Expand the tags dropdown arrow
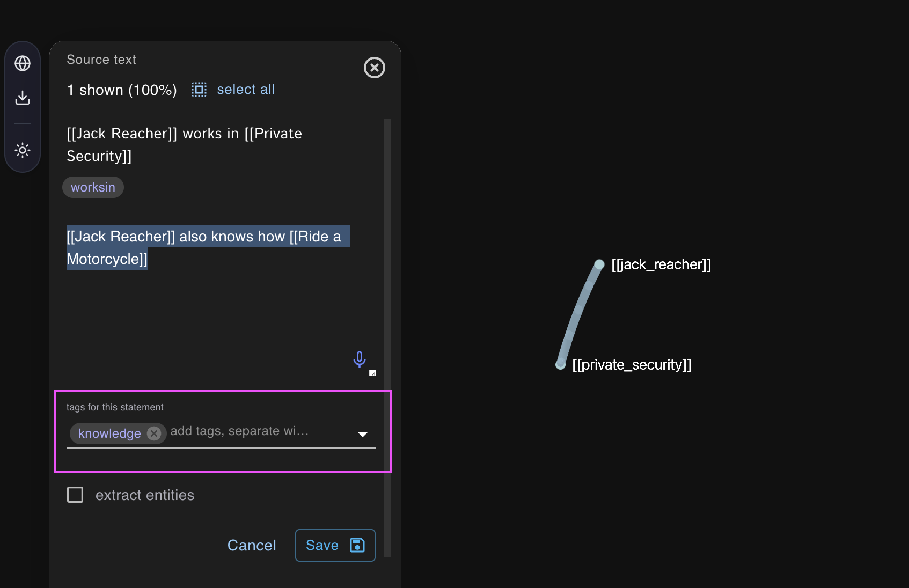Screen dimensions: 909x588 (x=363, y=434)
